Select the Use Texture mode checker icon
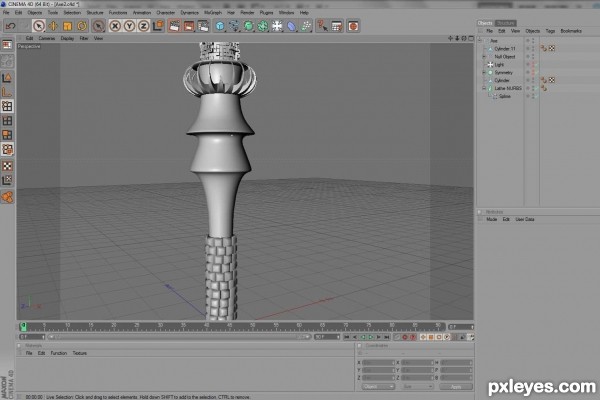Screen dimensions: 600x400 tap(7, 166)
